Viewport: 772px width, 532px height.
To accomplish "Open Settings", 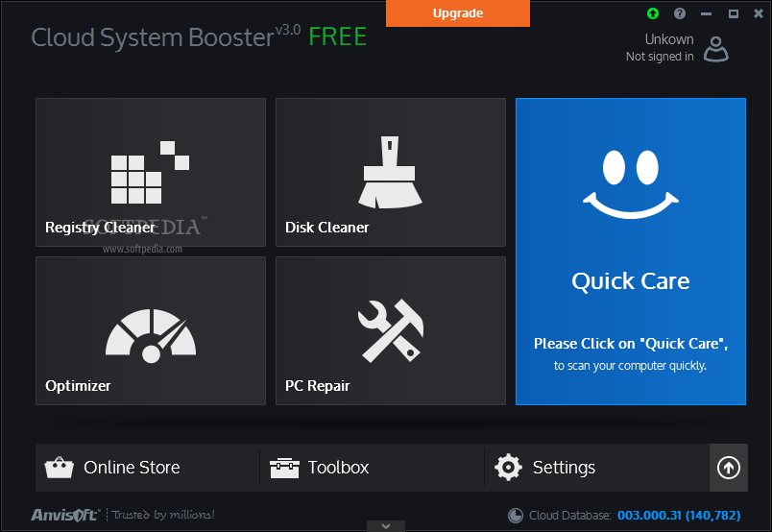I will [597, 468].
